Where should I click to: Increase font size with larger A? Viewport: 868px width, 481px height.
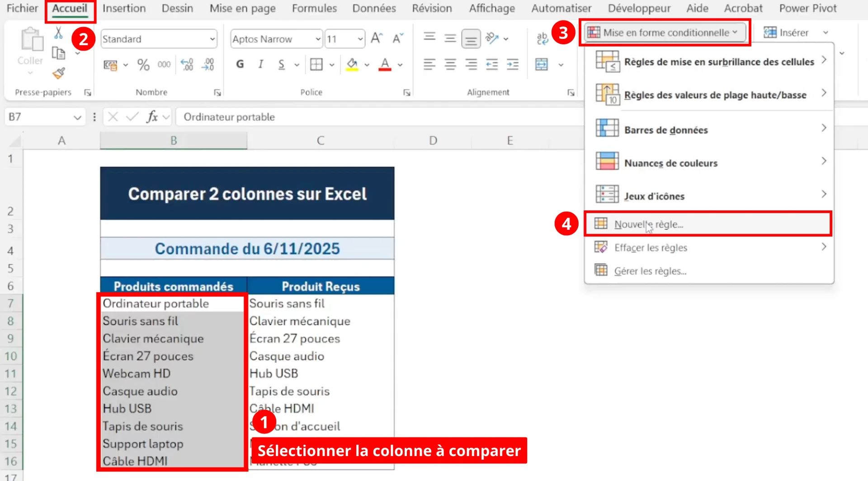click(377, 38)
